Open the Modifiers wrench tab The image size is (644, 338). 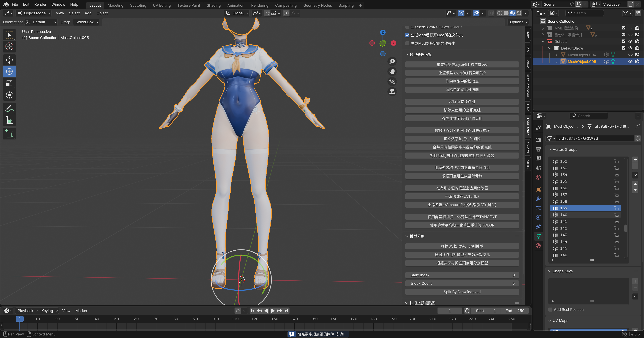click(x=538, y=199)
